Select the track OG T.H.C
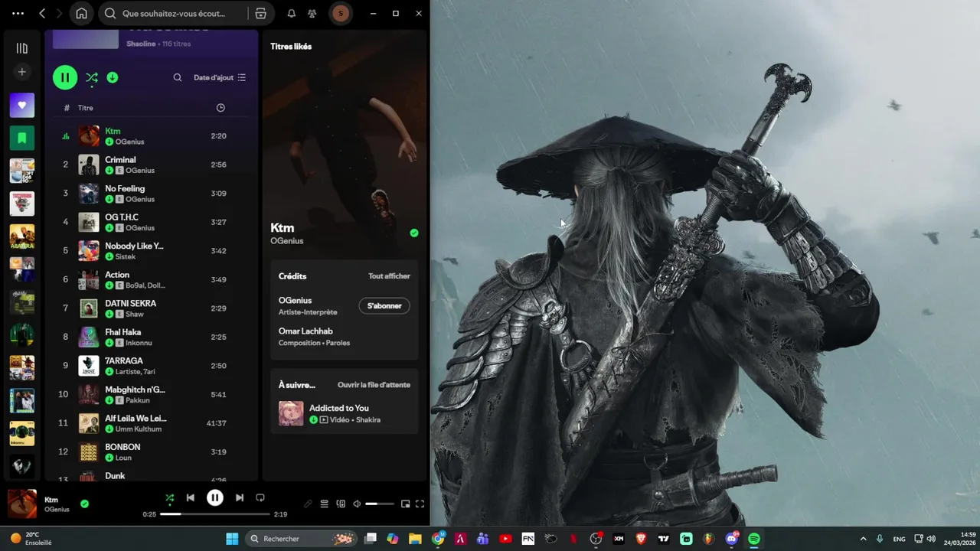The width and height of the screenshot is (980, 551). tap(152, 222)
